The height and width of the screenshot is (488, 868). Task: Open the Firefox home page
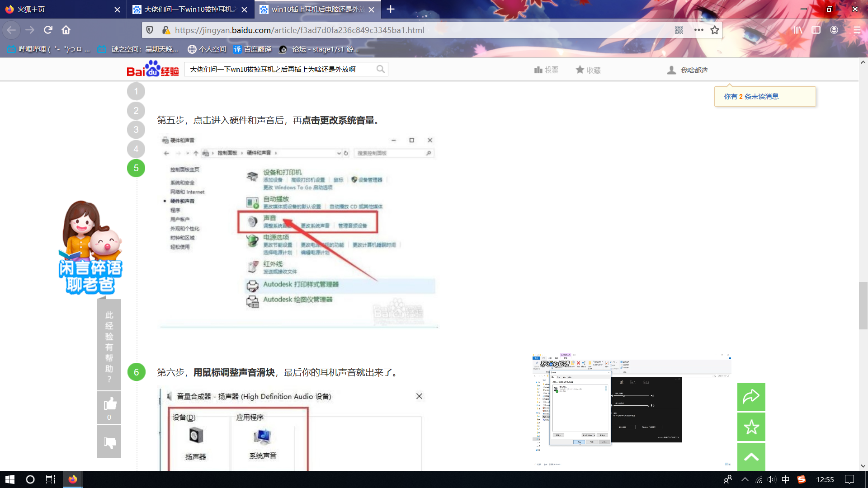66,30
